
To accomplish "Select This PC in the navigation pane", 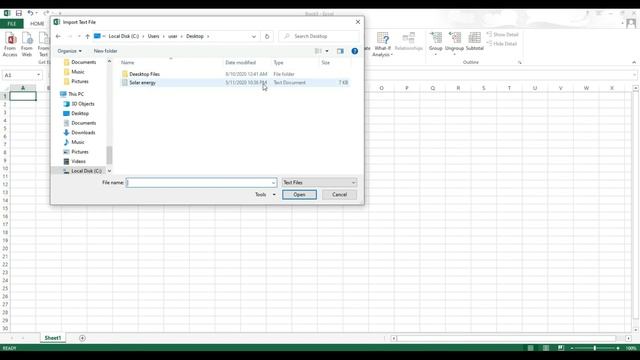I will point(72,94).
